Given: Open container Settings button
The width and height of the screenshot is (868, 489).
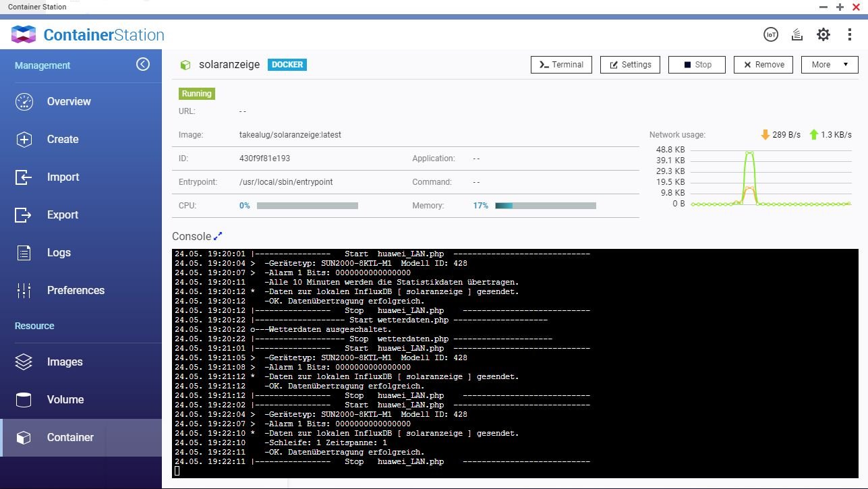Looking at the screenshot, I should [630, 65].
